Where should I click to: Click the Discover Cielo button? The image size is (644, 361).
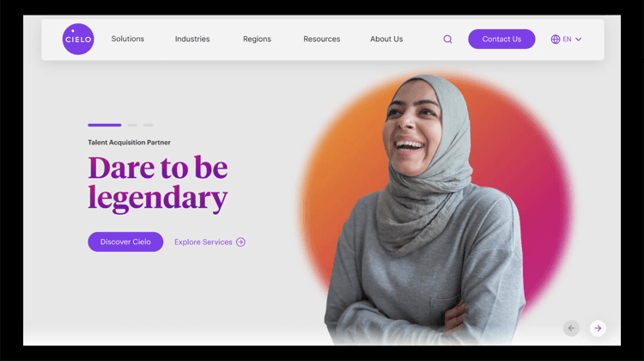point(125,242)
